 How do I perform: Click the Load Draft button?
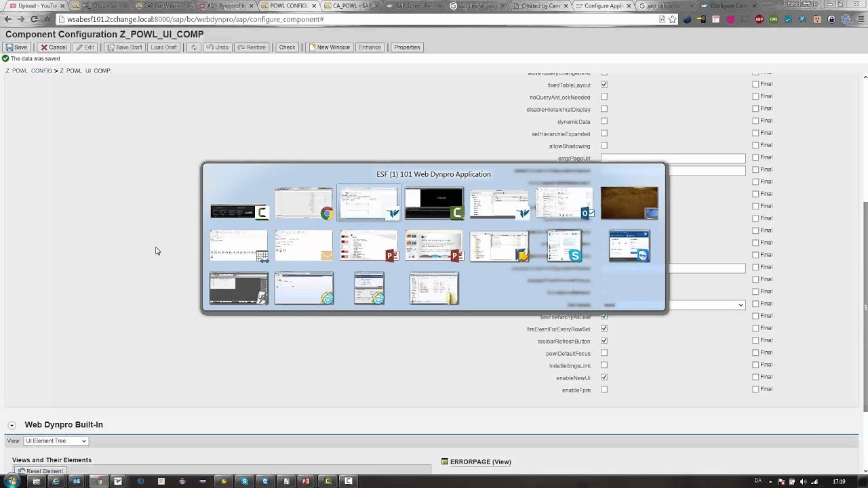163,47
